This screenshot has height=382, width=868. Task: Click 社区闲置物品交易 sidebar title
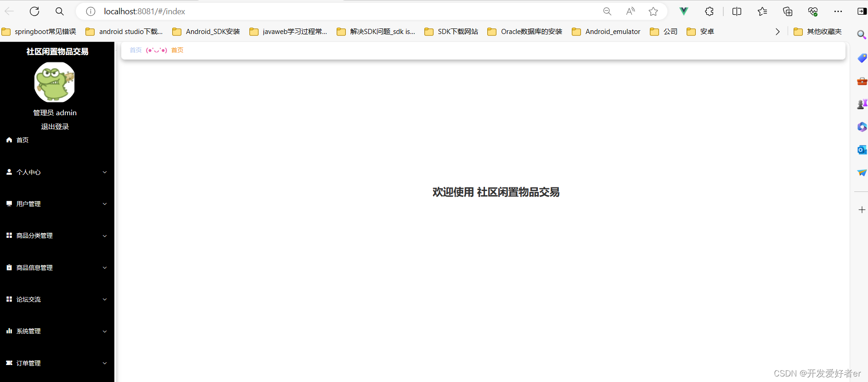[57, 51]
